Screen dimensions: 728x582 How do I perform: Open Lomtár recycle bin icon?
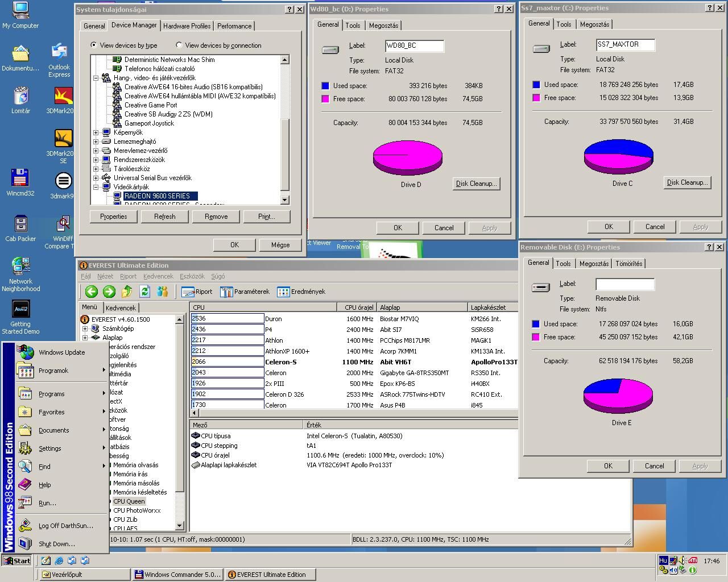[x=20, y=100]
